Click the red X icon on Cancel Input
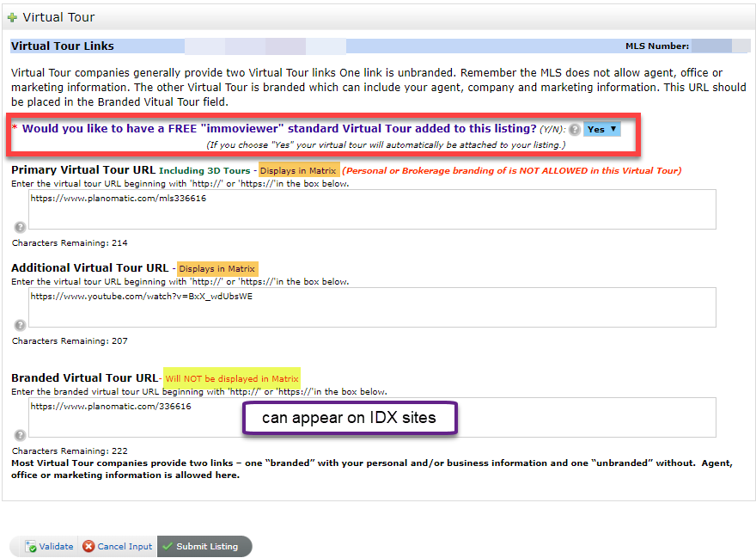 coord(88,547)
